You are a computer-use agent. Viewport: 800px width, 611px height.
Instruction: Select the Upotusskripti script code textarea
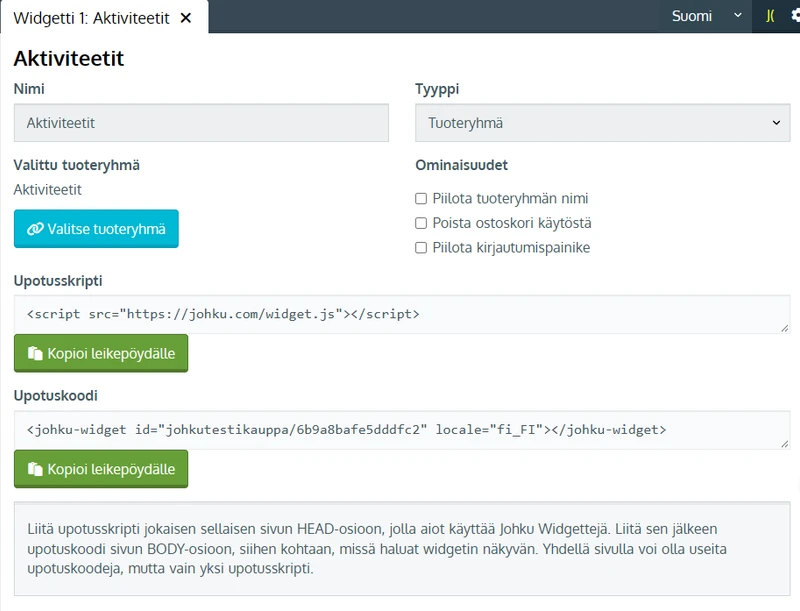click(x=402, y=314)
